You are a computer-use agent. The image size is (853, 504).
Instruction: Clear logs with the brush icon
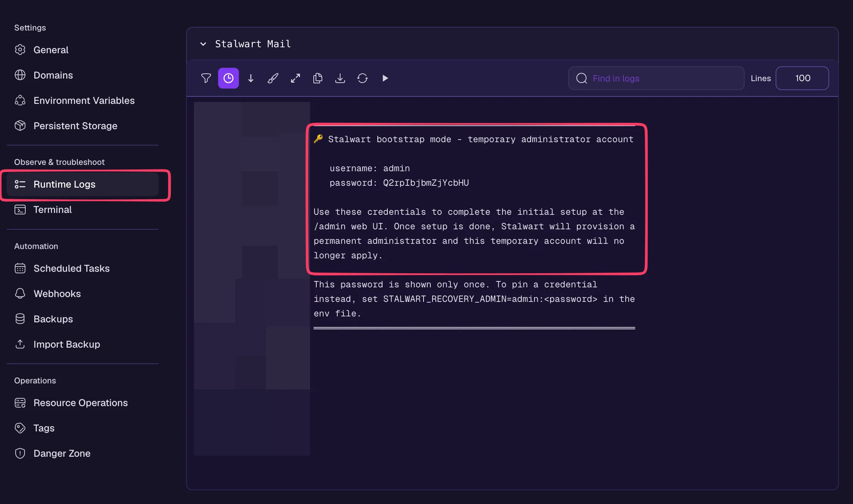273,78
